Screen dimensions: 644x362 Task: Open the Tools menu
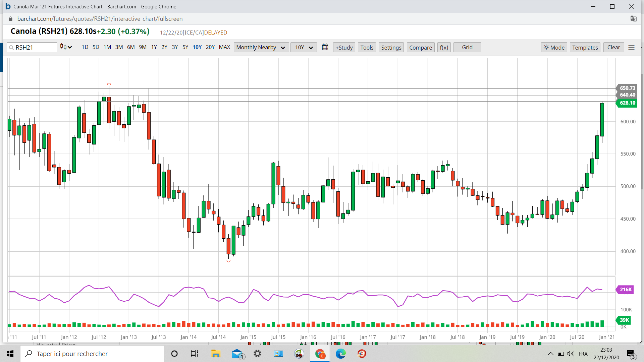pos(367,48)
